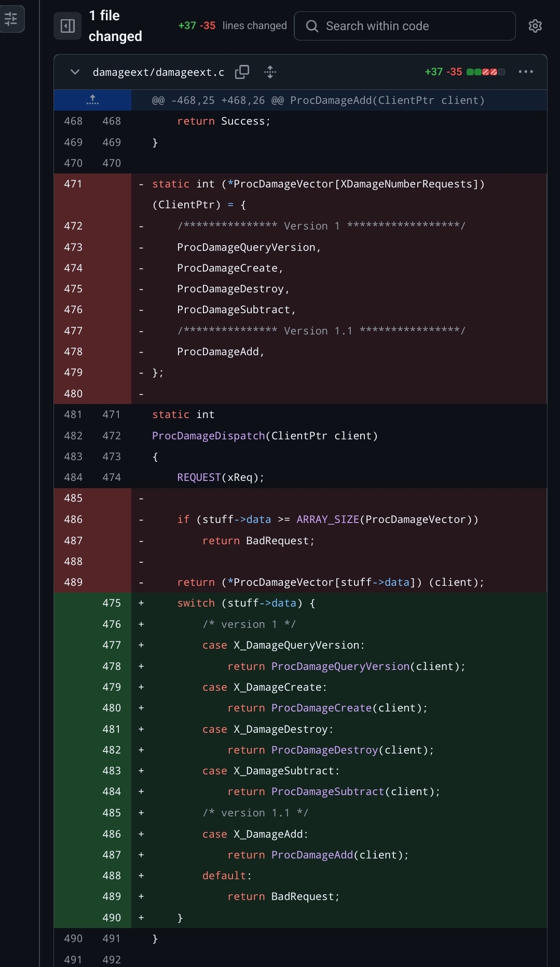Image resolution: width=560 pixels, height=967 pixels.
Task: Open diff view settings gear
Action: click(535, 26)
